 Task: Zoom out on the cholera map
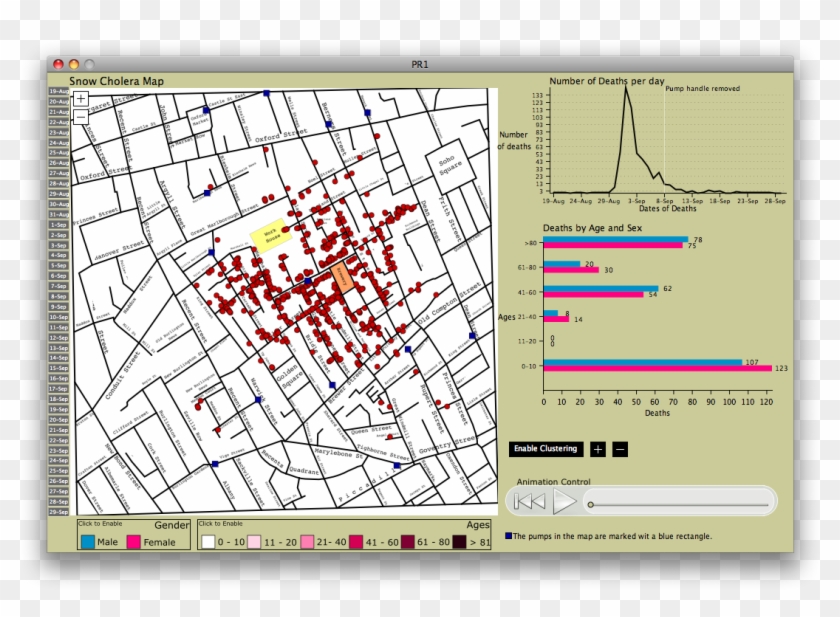pos(81,117)
